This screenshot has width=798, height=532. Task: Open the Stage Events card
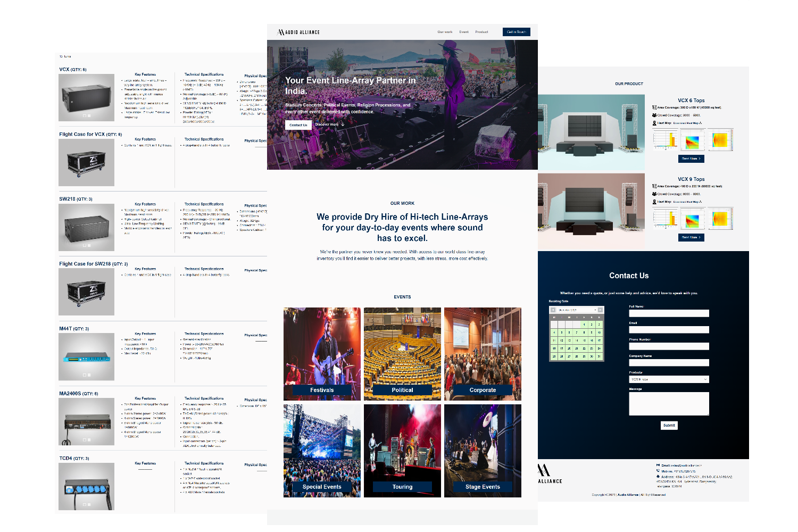(x=483, y=451)
